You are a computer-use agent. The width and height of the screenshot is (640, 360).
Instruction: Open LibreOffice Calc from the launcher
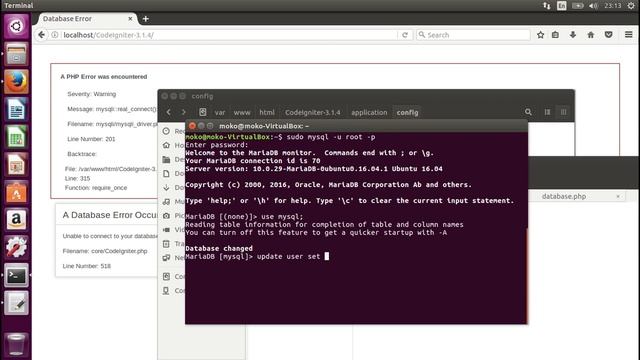pos(16,137)
